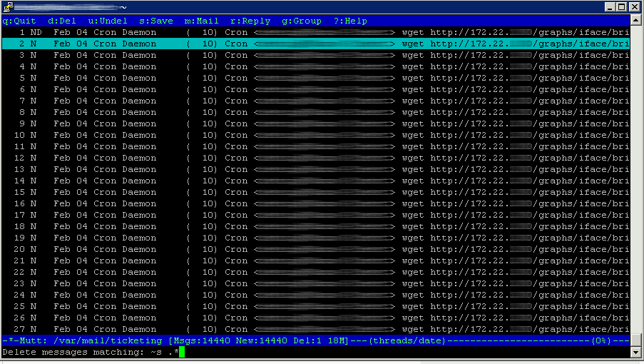Click the d:Del shortcut in Mutt header
Viewport: 644px width, 364px height.
[62, 21]
